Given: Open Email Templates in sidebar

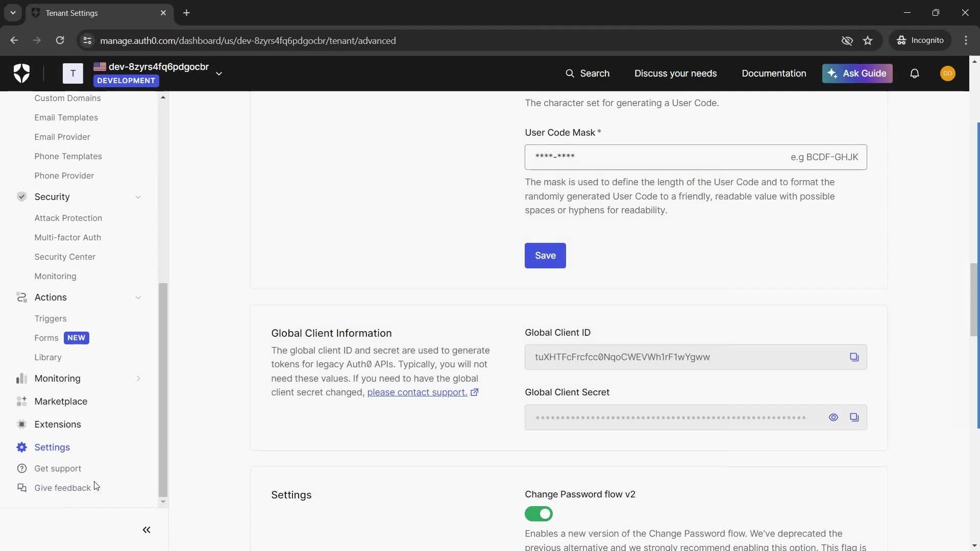Looking at the screenshot, I should pyautogui.click(x=66, y=117).
